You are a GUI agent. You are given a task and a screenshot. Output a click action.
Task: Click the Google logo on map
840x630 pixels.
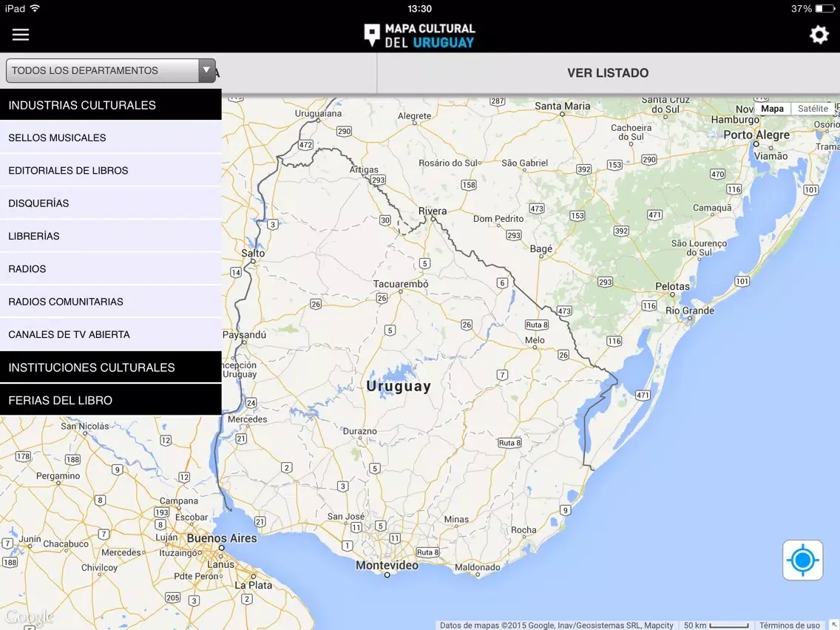click(x=29, y=617)
